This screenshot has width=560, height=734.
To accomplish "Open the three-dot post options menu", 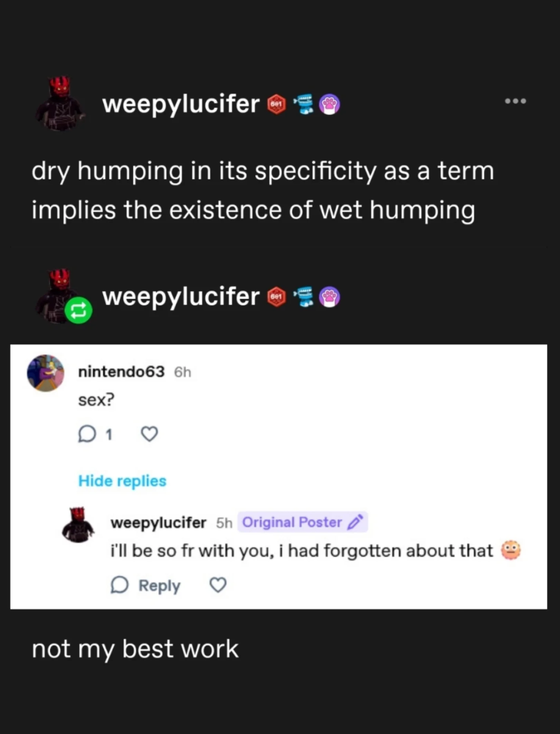I will click(x=514, y=101).
